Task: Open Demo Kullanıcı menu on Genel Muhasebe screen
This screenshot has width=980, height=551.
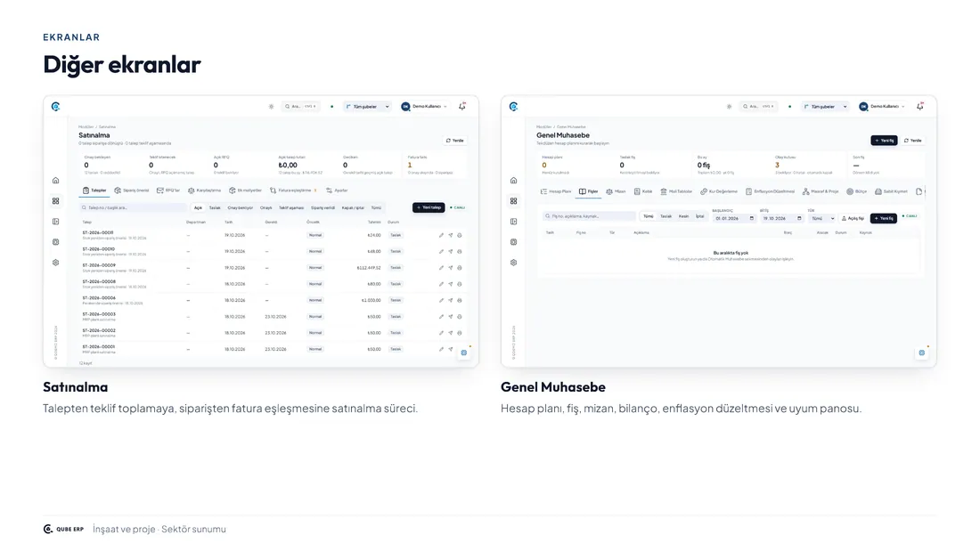Action: pos(882,107)
